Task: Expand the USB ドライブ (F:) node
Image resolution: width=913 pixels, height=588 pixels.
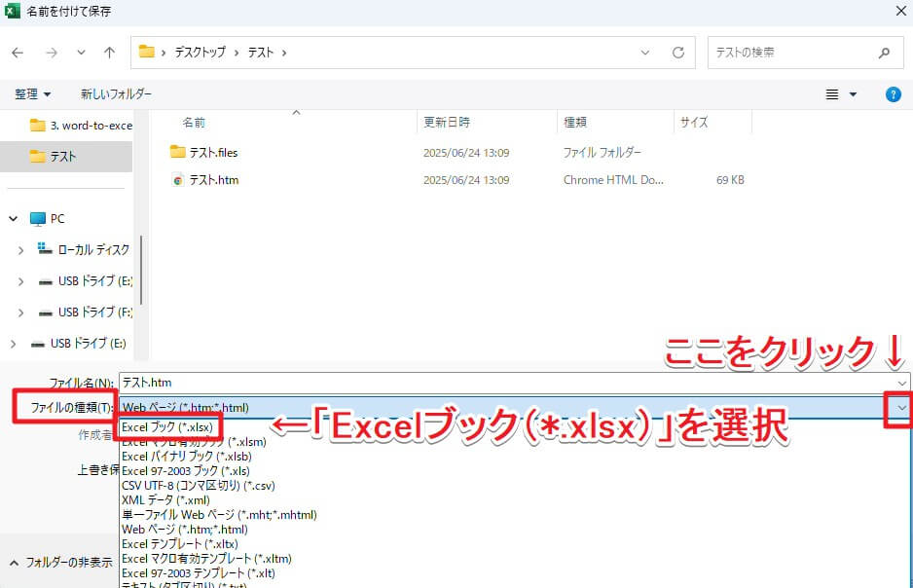Action: 21,312
